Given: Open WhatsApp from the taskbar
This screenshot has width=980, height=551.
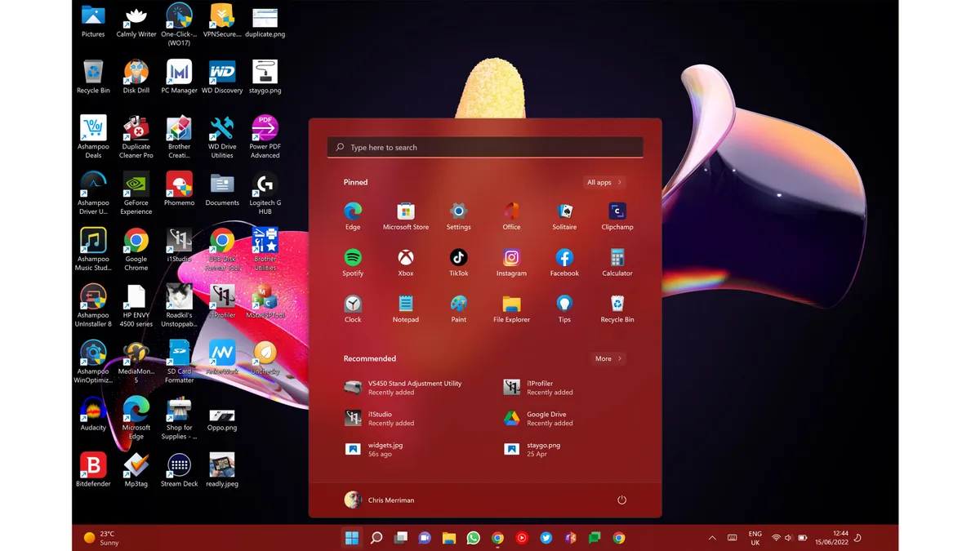Looking at the screenshot, I should click(474, 538).
